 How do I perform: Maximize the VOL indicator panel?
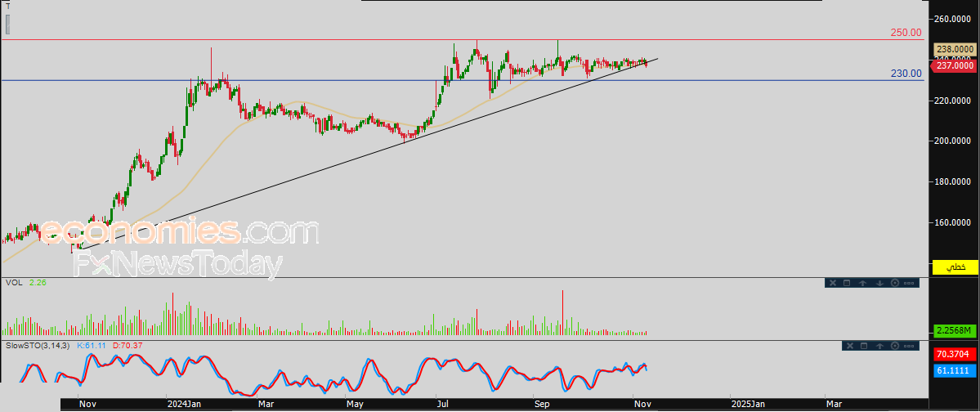(847, 283)
